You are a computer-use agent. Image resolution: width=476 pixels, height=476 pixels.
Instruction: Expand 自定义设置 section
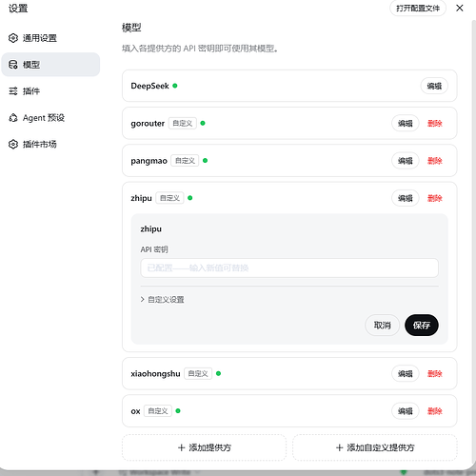point(162,299)
